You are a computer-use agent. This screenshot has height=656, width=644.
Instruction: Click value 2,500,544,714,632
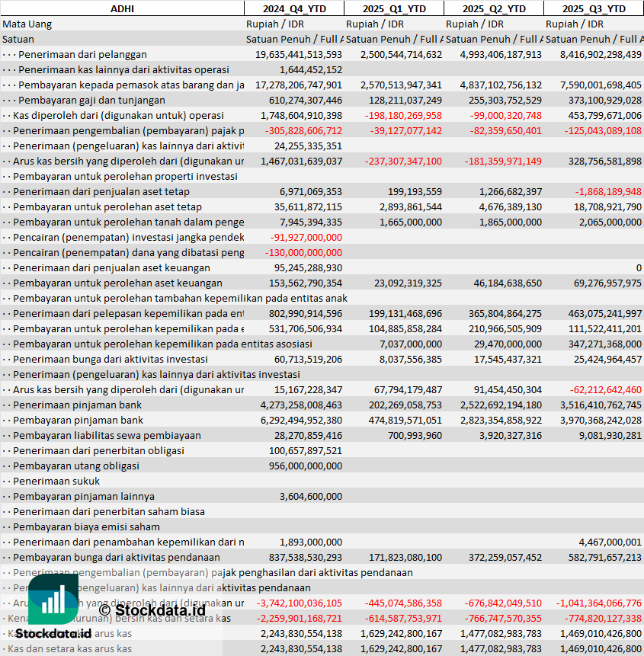point(401,54)
